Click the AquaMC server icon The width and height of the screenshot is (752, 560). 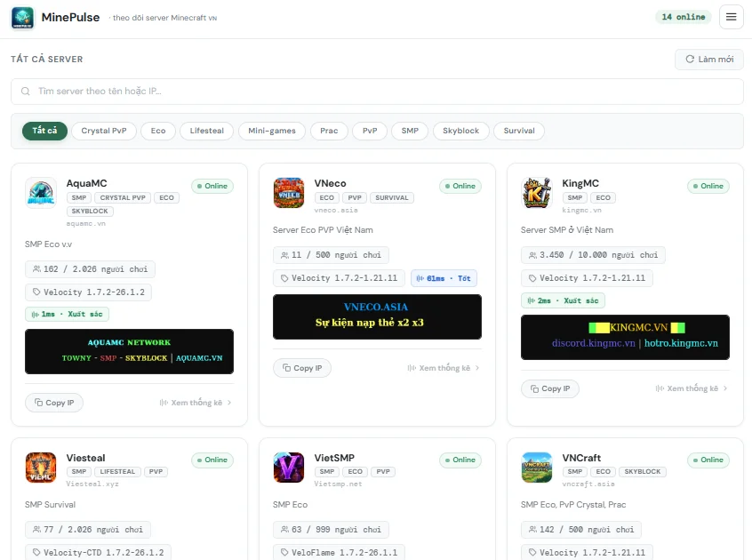41,193
